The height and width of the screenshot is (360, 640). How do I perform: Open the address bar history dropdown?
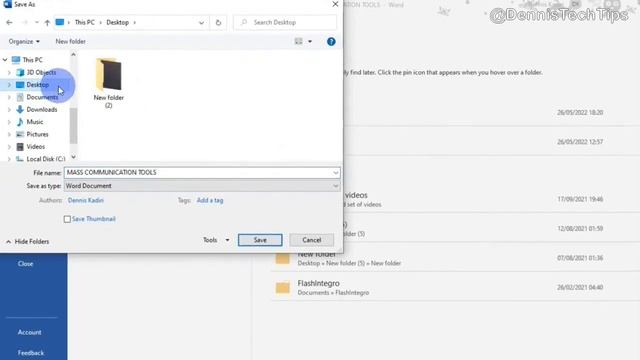coord(201,23)
